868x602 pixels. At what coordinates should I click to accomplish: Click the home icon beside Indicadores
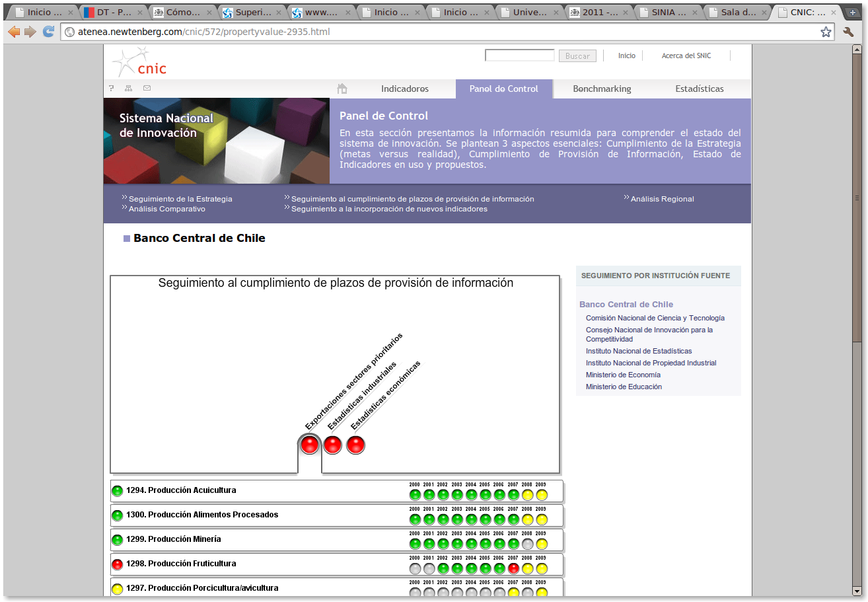pos(342,89)
